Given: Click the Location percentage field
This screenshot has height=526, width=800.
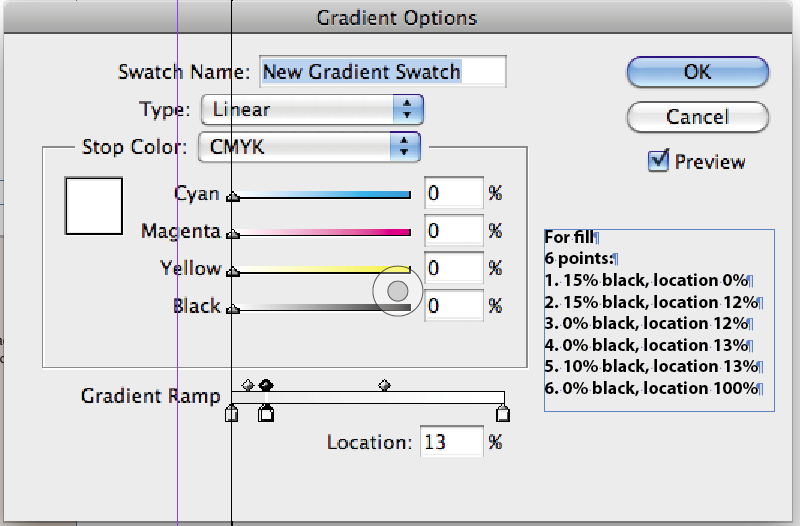Looking at the screenshot, I should (452, 441).
